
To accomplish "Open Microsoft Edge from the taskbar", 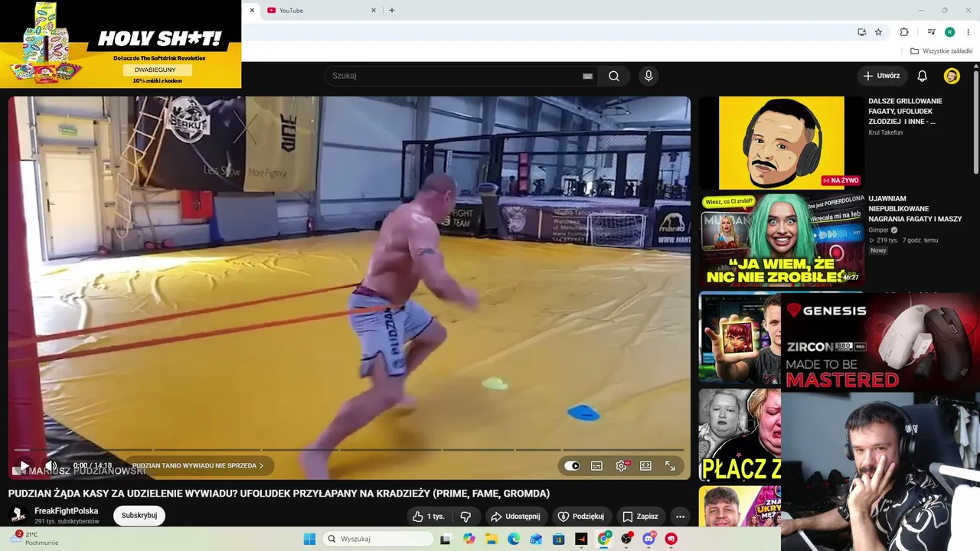I will 514,539.
